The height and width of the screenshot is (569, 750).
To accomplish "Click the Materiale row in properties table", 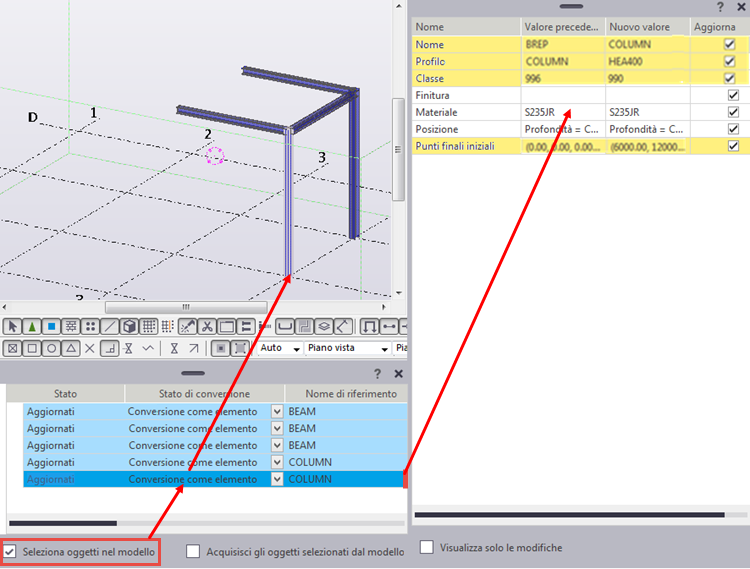I will coord(465,113).
